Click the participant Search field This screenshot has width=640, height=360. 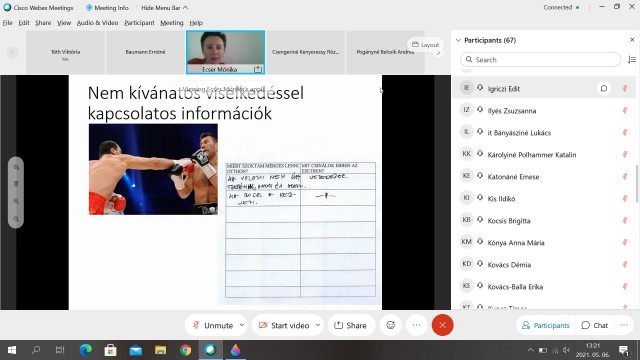tap(540, 60)
